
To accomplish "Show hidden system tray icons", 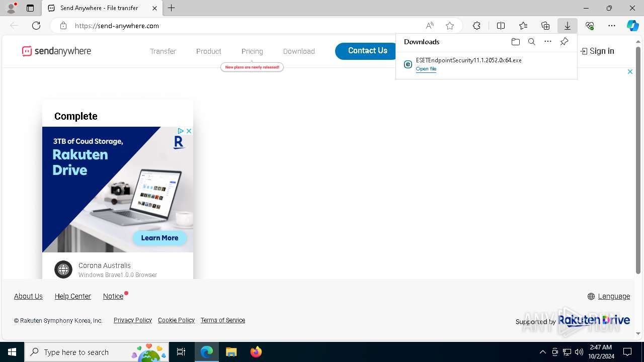I will [542, 352].
